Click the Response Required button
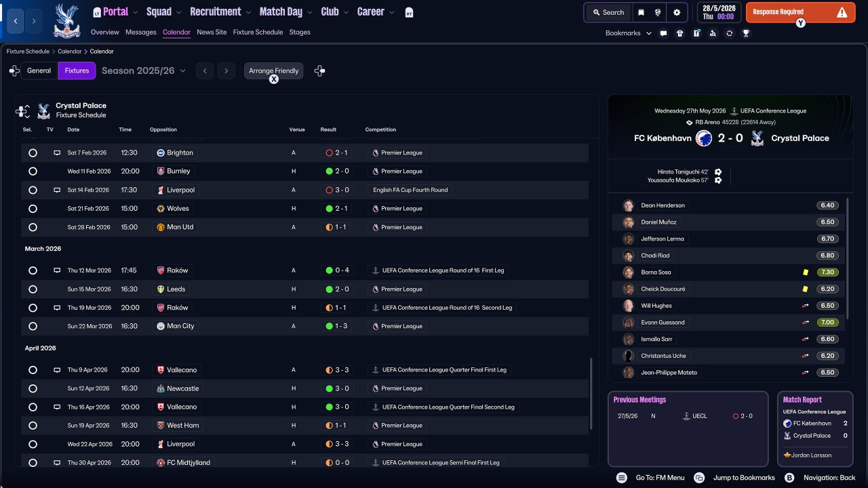The height and width of the screenshot is (488, 868). click(x=800, y=12)
